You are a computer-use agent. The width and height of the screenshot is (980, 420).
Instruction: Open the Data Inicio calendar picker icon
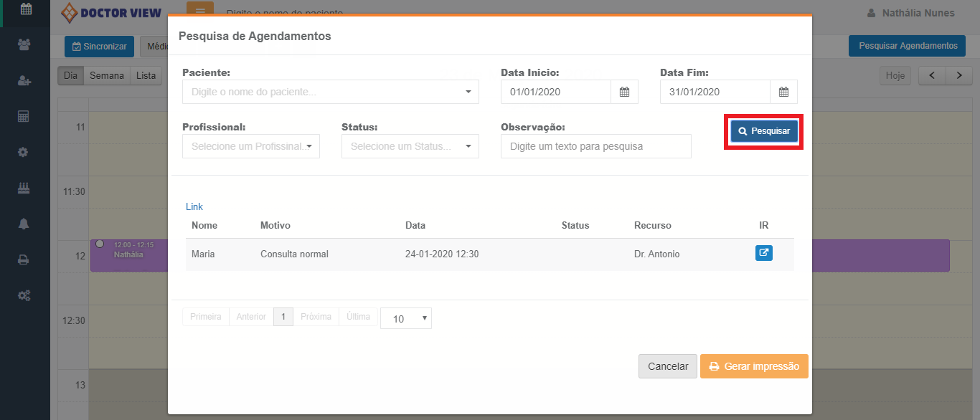(x=624, y=92)
